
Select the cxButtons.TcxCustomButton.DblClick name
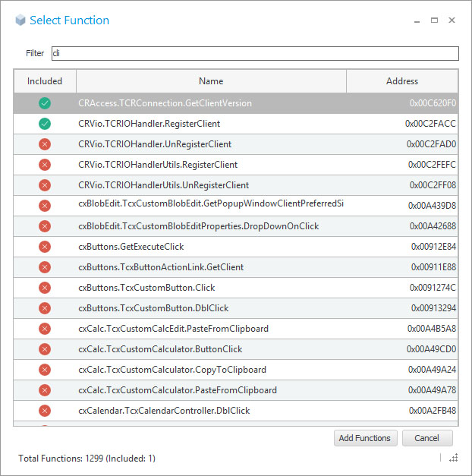(153, 308)
